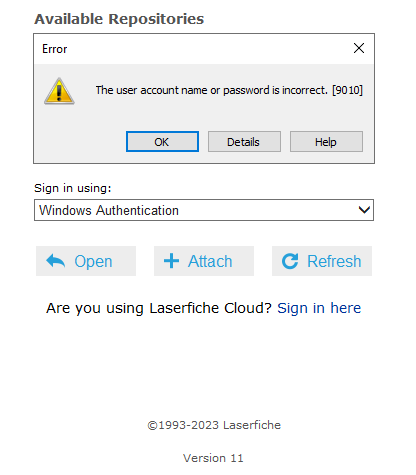This screenshot has height=475, width=416.
Task: Confirm the error with OK
Action: click(162, 142)
